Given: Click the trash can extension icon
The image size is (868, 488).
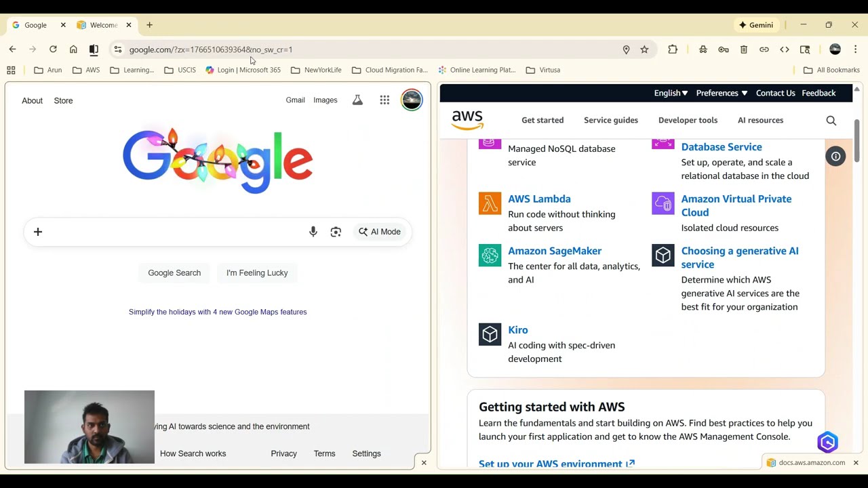Looking at the screenshot, I should (x=744, y=49).
